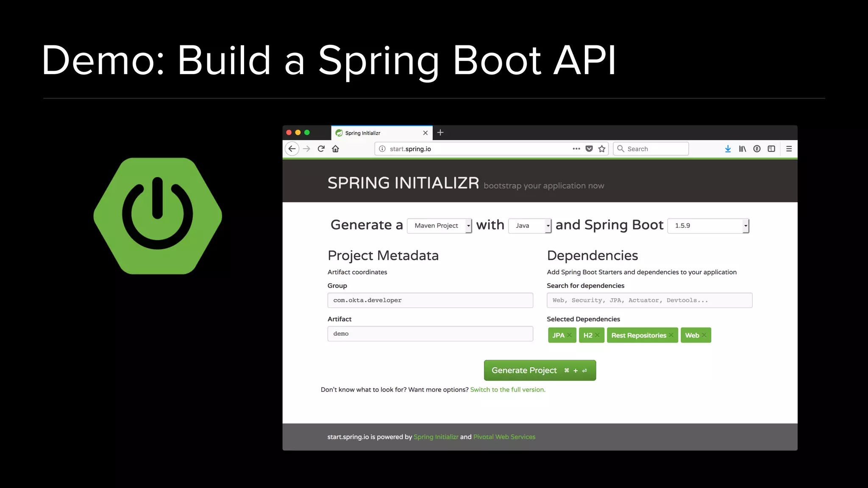The height and width of the screenshot is (488, 868).
Task: Click the browser back arrow button
Action: pos(292,149)
